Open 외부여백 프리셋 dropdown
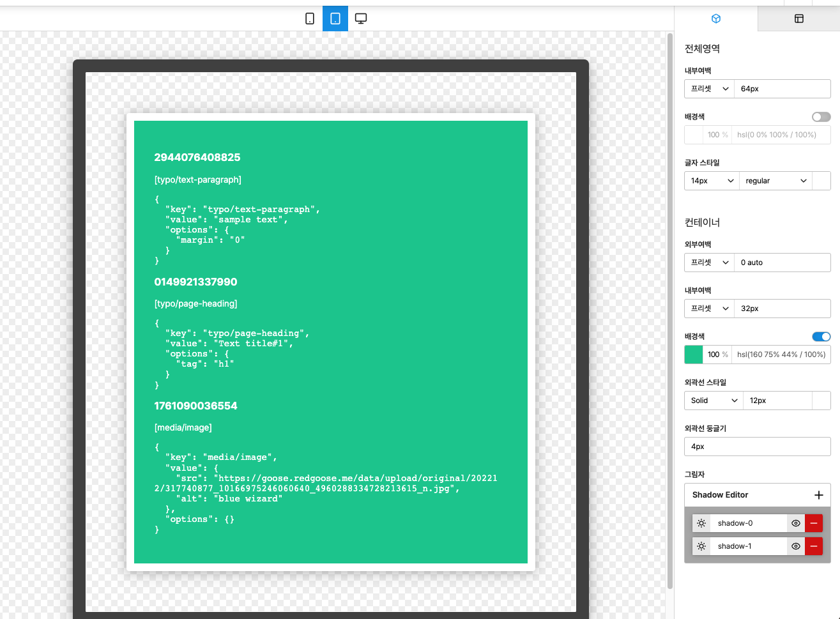The height and width of the screenshot is (619, 840). (x=709, y=263)
